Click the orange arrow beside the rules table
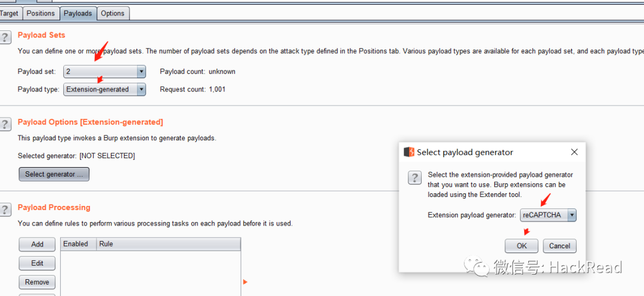Image resolution: width=644 pixels, height=296 pixels. pyautogui.click(x=245, y=282)
